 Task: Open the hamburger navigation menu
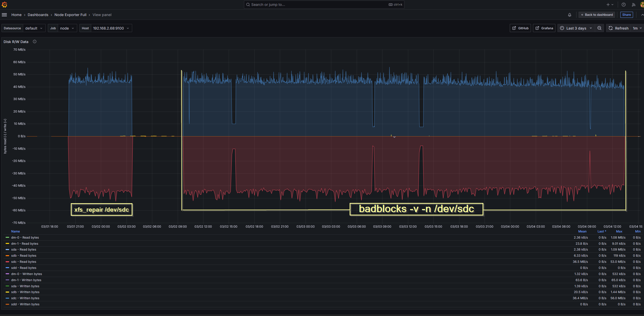[4, 15]
